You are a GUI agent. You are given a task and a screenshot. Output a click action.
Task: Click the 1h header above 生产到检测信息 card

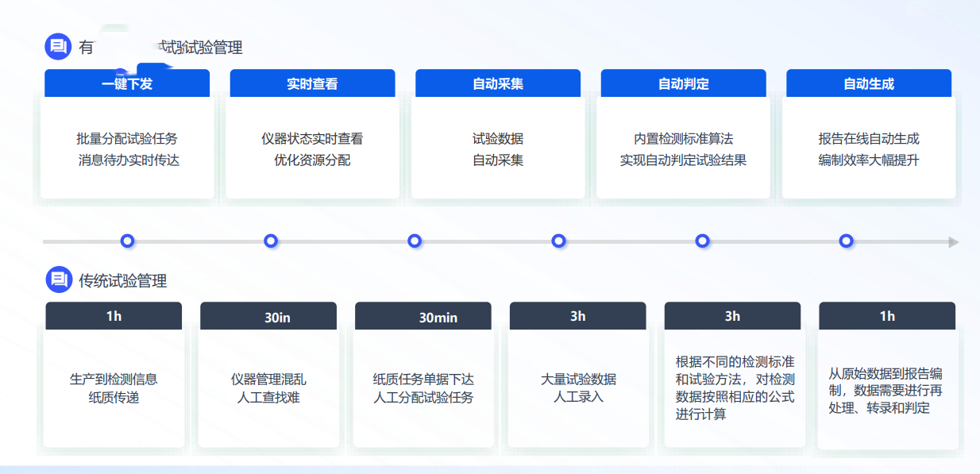click(x=114, y=316)
